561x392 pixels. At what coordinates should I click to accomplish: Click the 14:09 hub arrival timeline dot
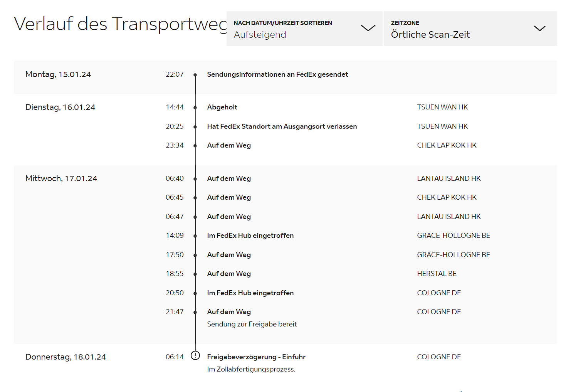(x=195, y=236)
